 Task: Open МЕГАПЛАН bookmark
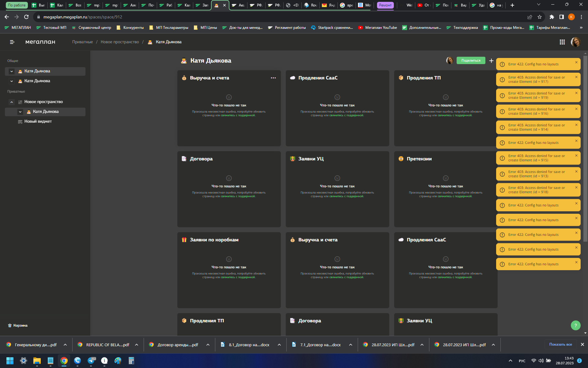point(18,28)
